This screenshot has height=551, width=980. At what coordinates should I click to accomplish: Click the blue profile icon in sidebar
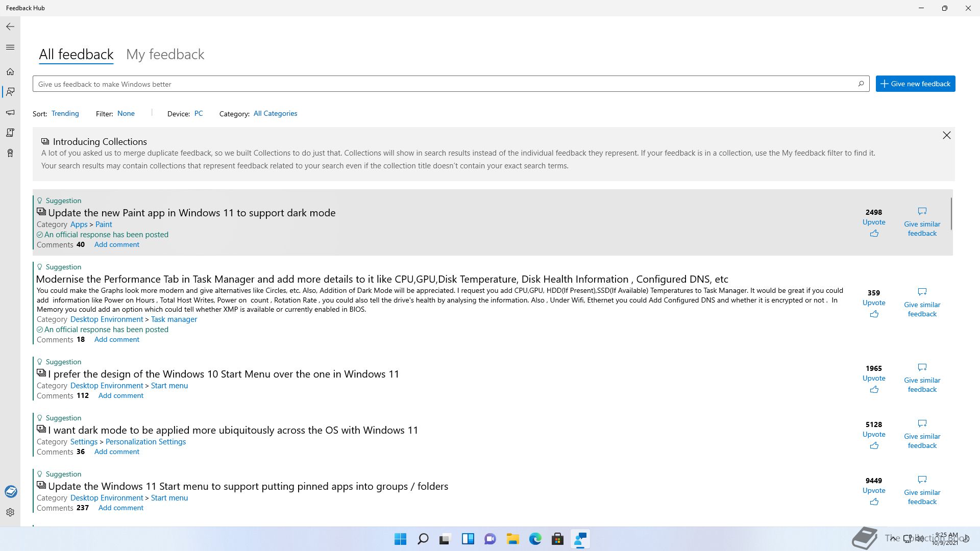pyautogui.click(x=11, y=491)
